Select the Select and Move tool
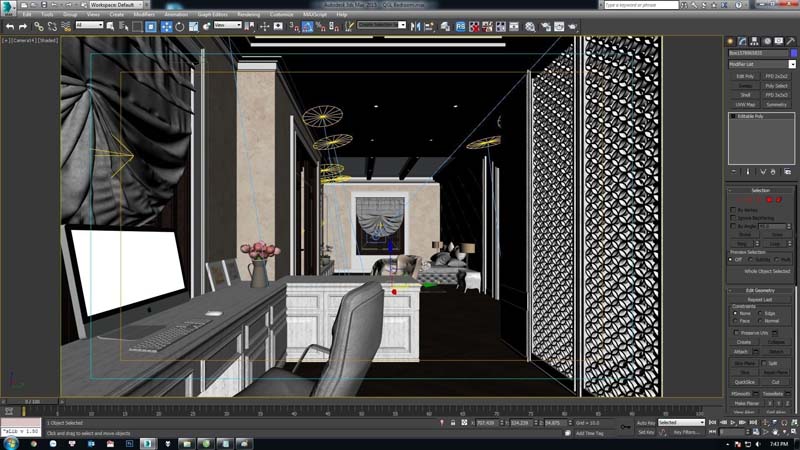The image size is (800, 450). [164, 26]
